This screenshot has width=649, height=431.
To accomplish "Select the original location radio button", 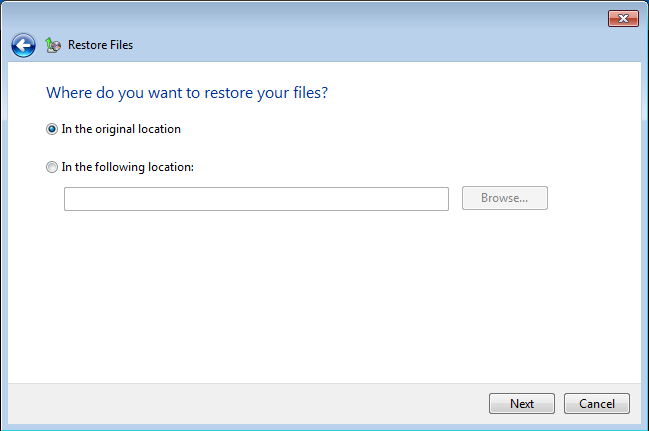I will click(x=52, y=129).
